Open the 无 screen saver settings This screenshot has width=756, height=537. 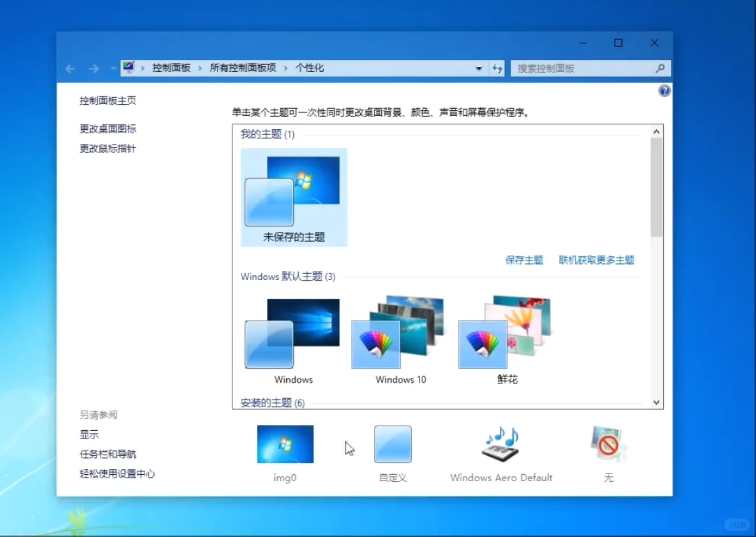click(x=607, y=444)
